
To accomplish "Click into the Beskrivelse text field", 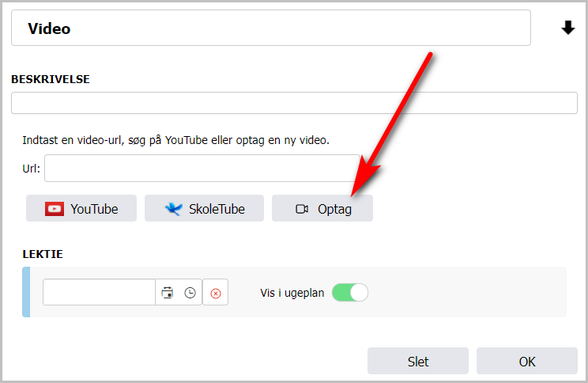I will click(x=294, y=103).
